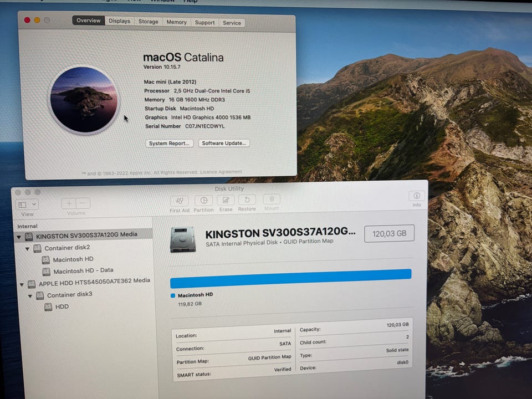Image resolution: width=532 pixels, height=399 pixels.
Task: Click the KINGSTON disk icon in sidebar
Action: coord(29,237)
